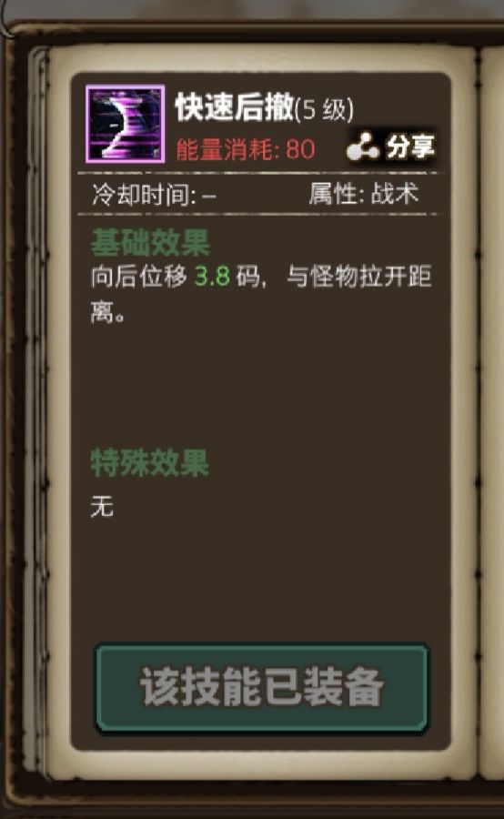This screenshot has width=504, height=819.
Task: Click the 冷却时间 cooldown label
Action: (x=144, y=195)
